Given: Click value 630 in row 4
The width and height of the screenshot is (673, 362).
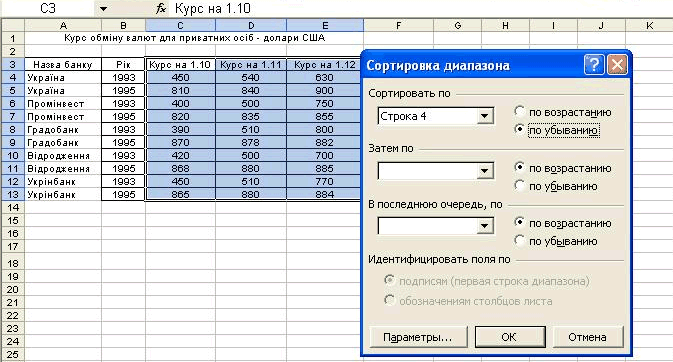Looking at the screenshot, I should click(x=324, y=78).
